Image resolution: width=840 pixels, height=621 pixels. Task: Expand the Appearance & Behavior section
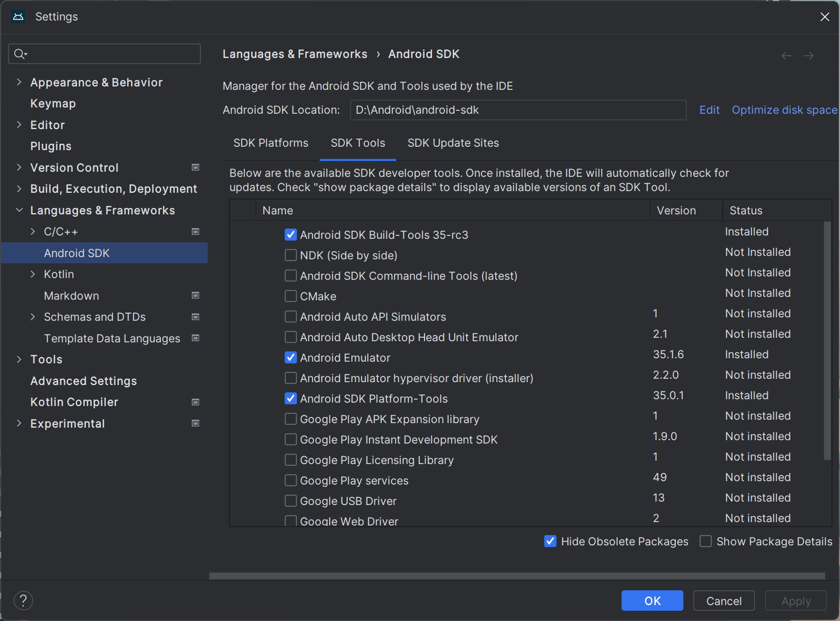(x=19, y=82)
